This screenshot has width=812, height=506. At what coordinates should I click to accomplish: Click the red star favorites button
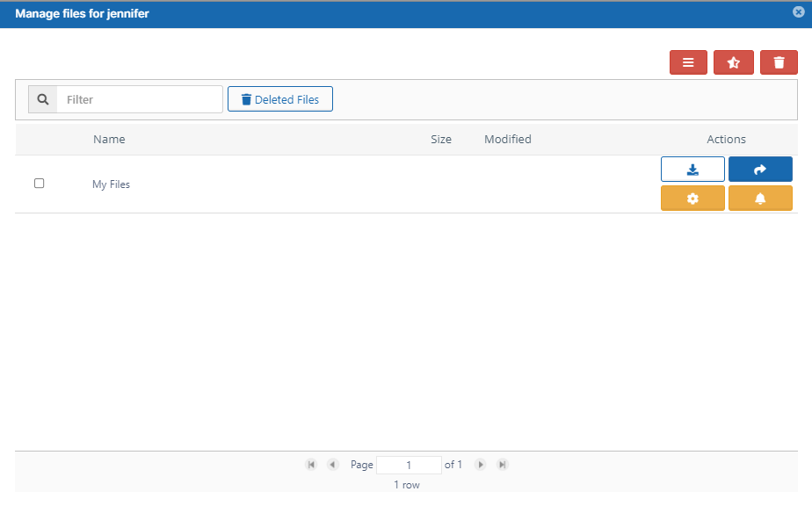(734, 62)
